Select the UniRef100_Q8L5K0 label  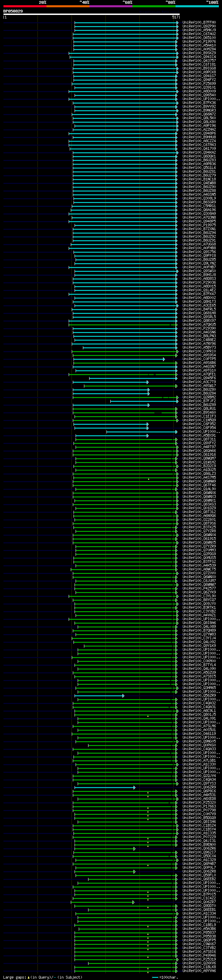pyautogui.click(x=199, y=118)
